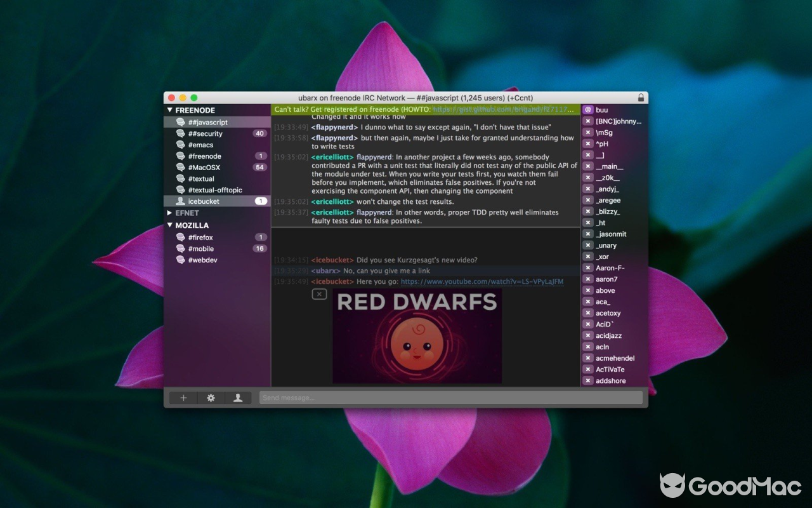
Task: Expand the EFNET server group
Action: [170, 213]
